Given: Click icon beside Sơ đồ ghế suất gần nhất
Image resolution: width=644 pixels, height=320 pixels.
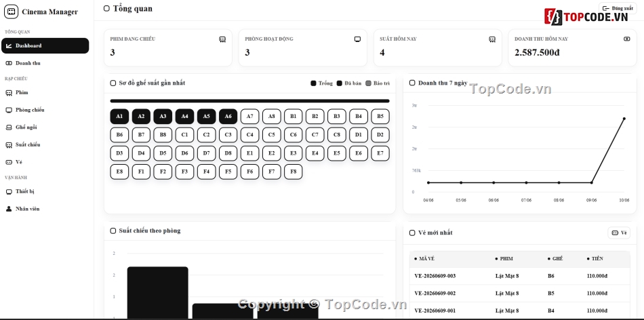Looking at the screenshot, I should [x=113, y=83].
